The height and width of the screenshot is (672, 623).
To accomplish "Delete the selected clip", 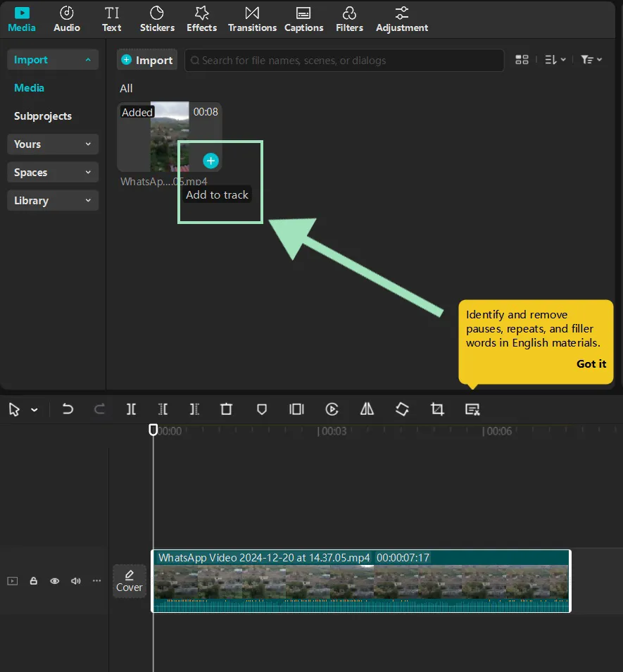I will point(227,409).
